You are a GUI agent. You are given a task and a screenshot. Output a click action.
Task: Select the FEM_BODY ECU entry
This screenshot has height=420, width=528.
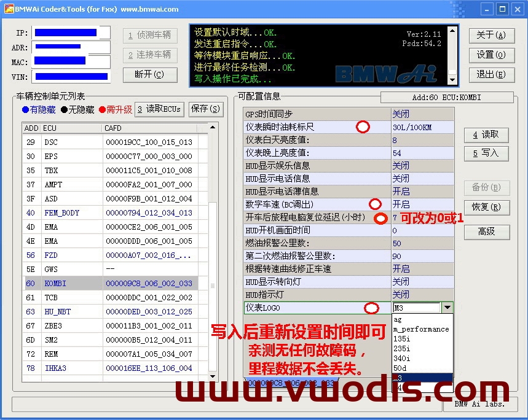(x=61, y=213)
